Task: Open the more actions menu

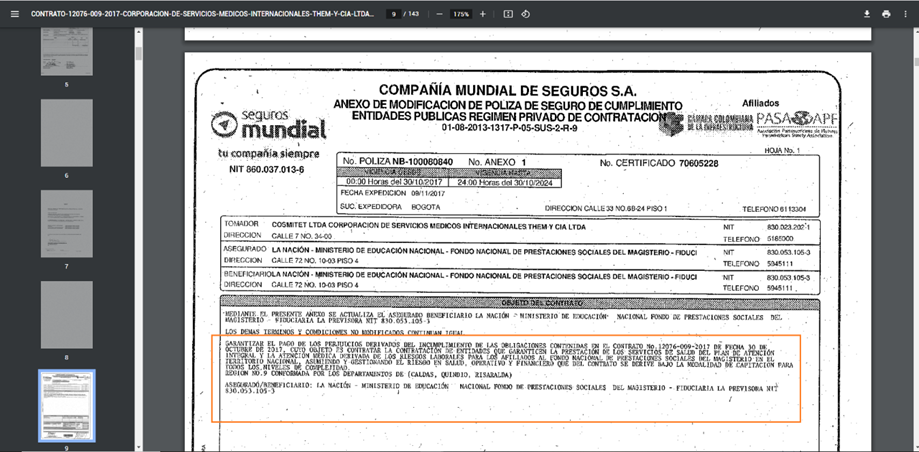Action: point(906,14)
